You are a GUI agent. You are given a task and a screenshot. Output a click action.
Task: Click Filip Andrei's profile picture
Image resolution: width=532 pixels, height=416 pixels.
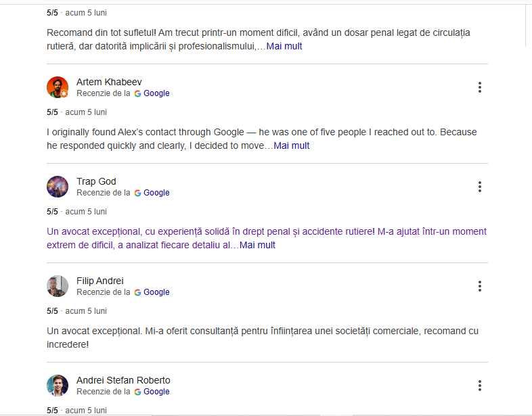coord(58,286)
